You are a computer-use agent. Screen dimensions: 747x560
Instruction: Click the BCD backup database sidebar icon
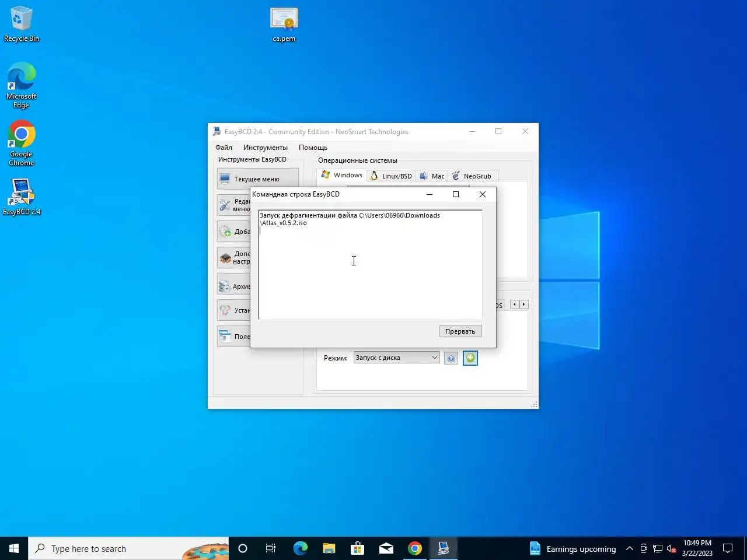tap(225, 286)
